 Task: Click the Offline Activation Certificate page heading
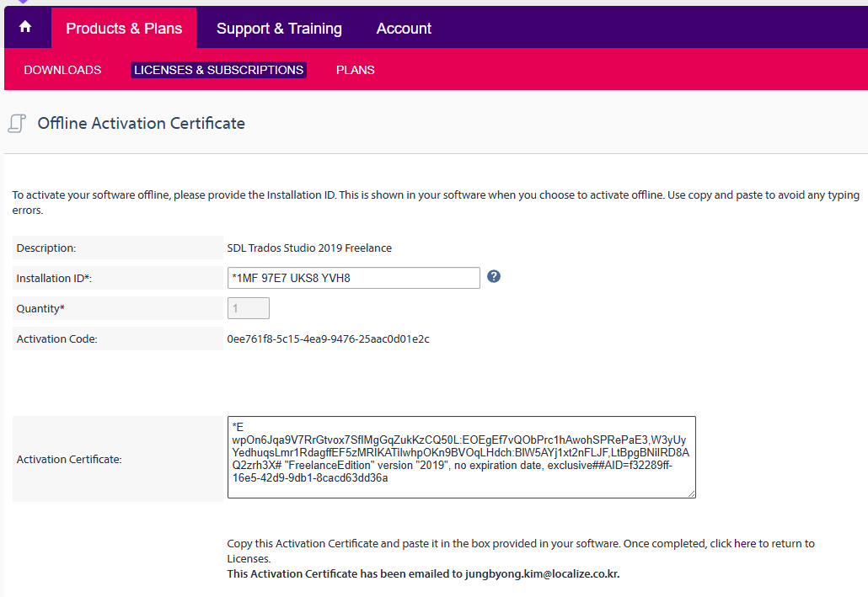141,123
